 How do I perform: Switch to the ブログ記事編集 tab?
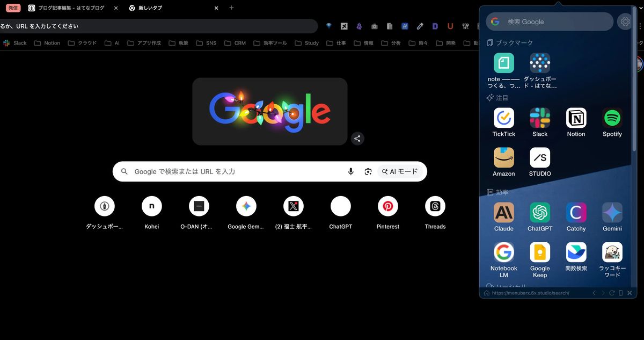[x=72, y=8]
